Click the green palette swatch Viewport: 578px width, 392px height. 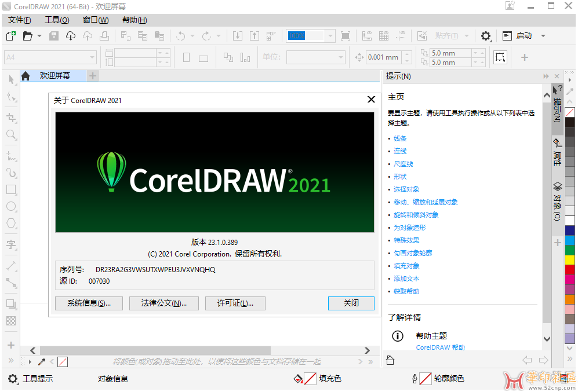(x=570, y=250)
